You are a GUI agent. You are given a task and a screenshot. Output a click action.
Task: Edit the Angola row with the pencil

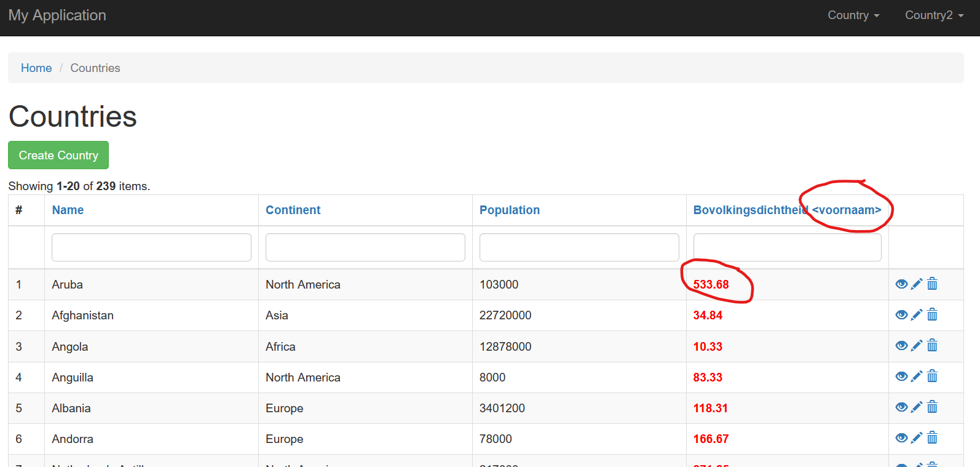(x=917, y=346)
